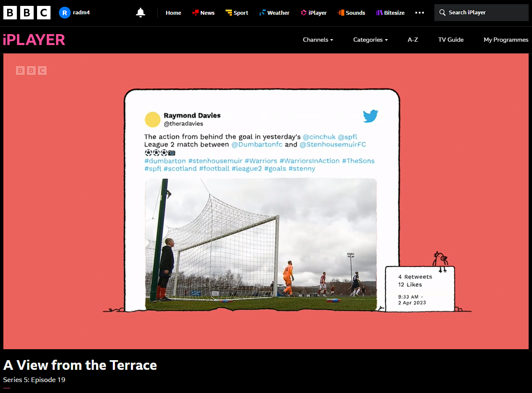Open BBC Sounds link
The width and height of the screenshot is (532, 393).
pos(351,13)
